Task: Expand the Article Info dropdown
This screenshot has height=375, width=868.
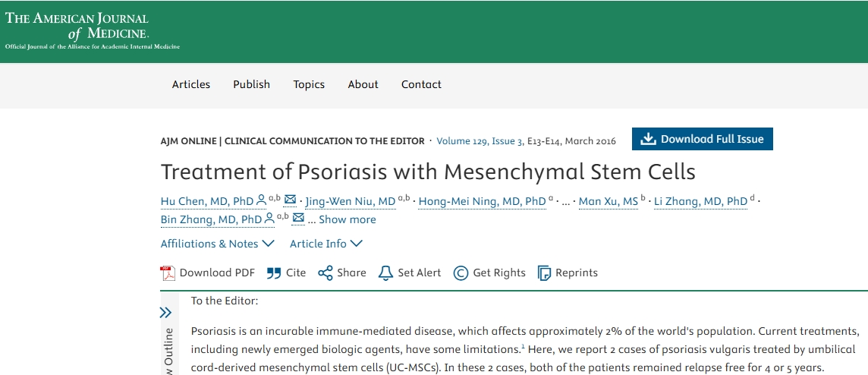Action: (x=326, y=244)
